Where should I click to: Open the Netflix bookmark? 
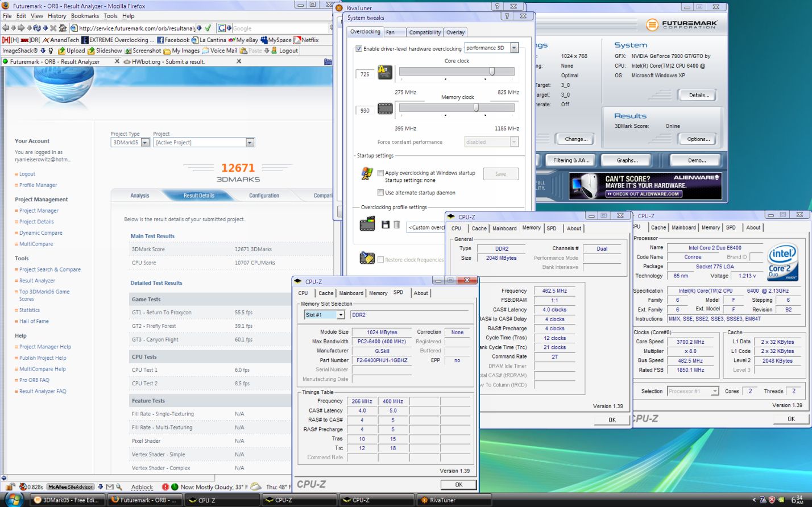(x=306, y=40)
